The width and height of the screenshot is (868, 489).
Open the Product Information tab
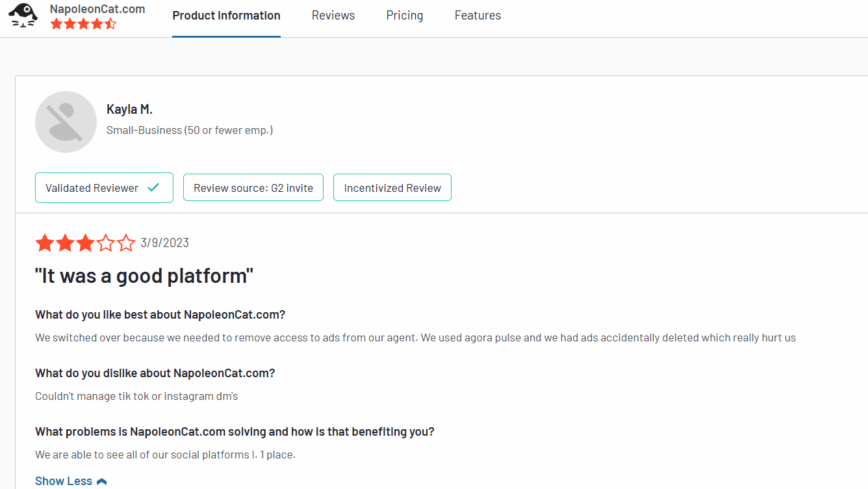pos(226,16)
